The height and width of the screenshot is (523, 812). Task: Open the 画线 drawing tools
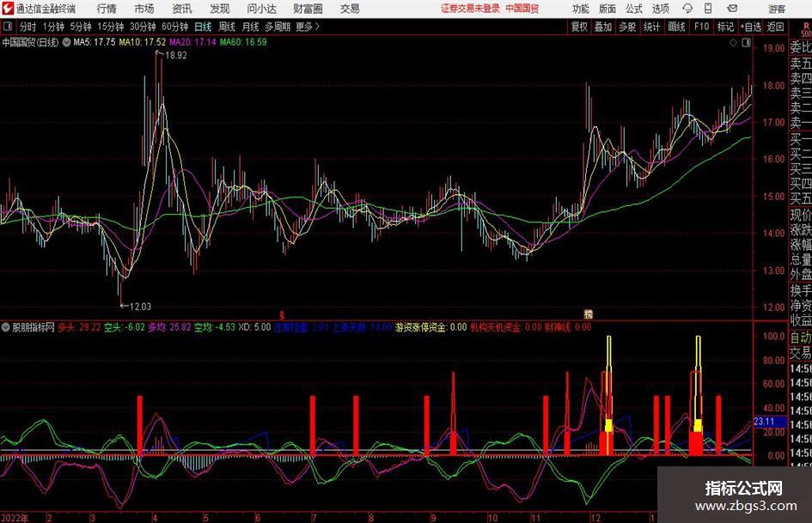click(x=676, y=27)
